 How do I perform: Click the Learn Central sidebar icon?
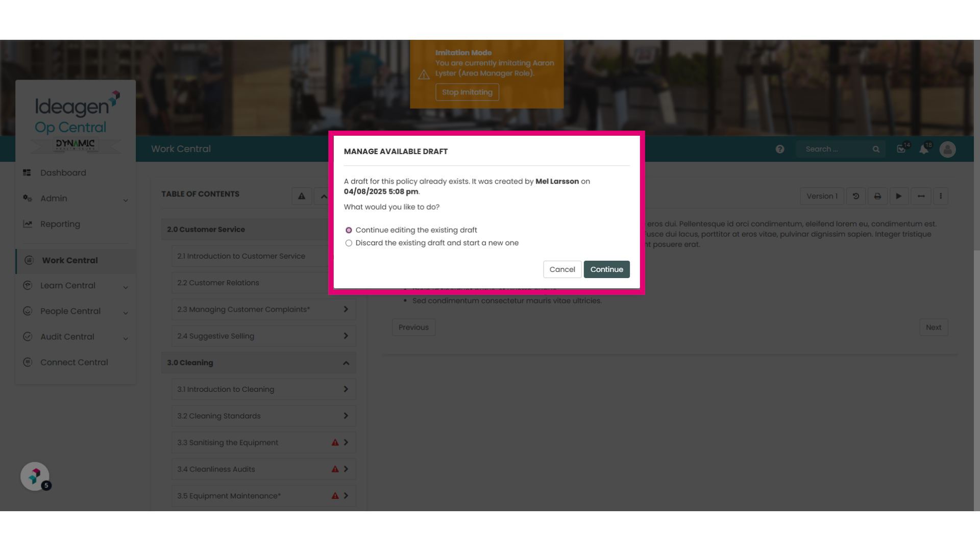click(x=28, y=286)
